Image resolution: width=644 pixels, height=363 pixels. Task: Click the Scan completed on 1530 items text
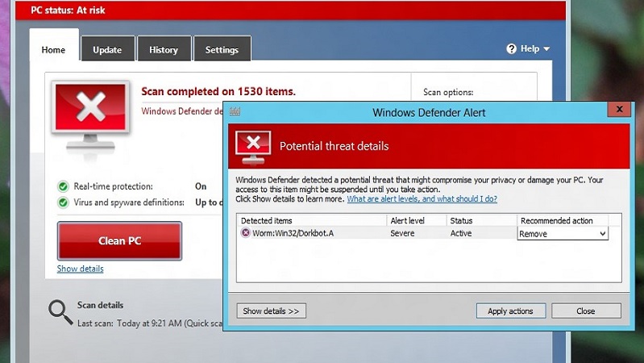click(218, 91)
